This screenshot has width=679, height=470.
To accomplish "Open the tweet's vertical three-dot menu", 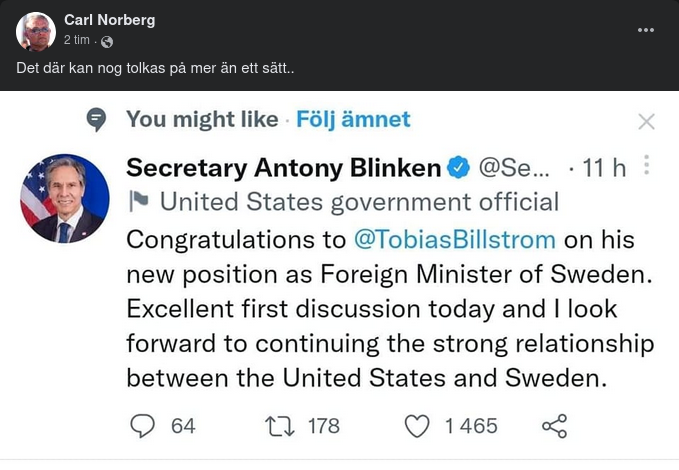I will pyautogui.click(x=647, y=165).
